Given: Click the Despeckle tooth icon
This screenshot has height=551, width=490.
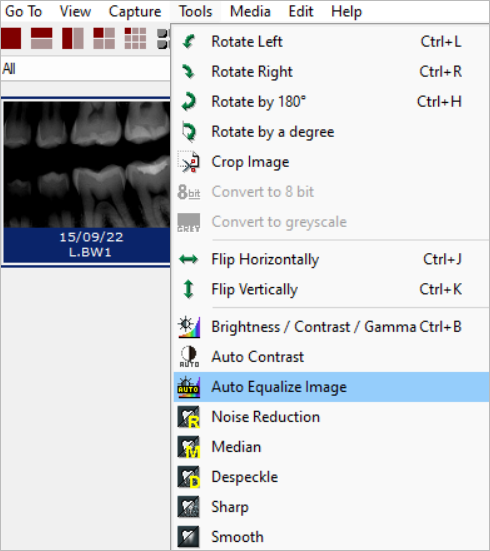Looking at the screenshot, I should pos(189,477).
